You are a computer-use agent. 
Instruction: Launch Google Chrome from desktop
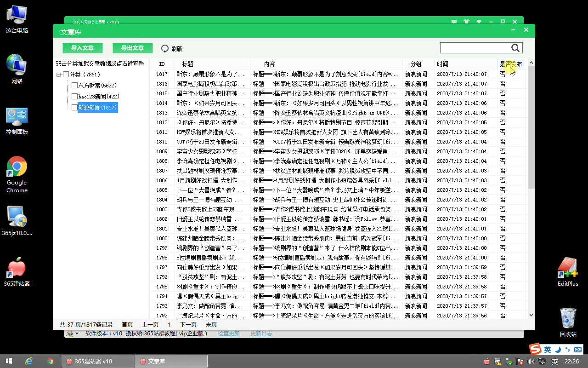pyautogui.click(x=17, y=174)
